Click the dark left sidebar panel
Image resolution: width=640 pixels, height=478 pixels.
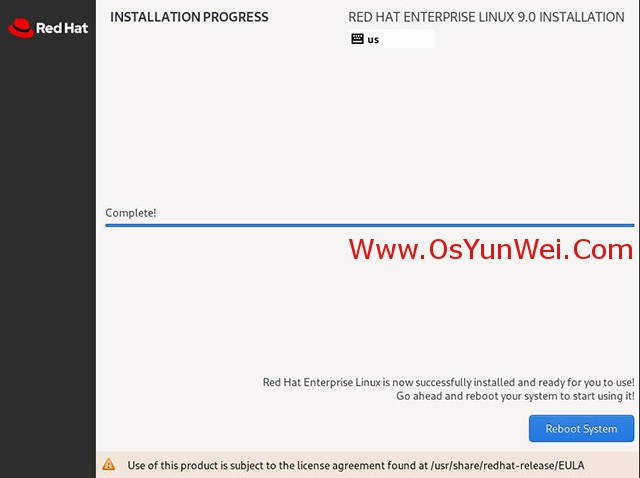coord(48,245)
